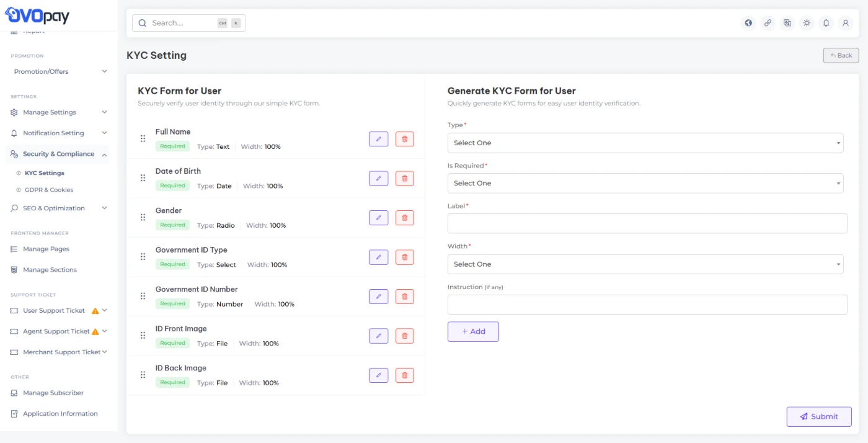
Task: Focus the Search box
Action: click(x=188, y=23)
